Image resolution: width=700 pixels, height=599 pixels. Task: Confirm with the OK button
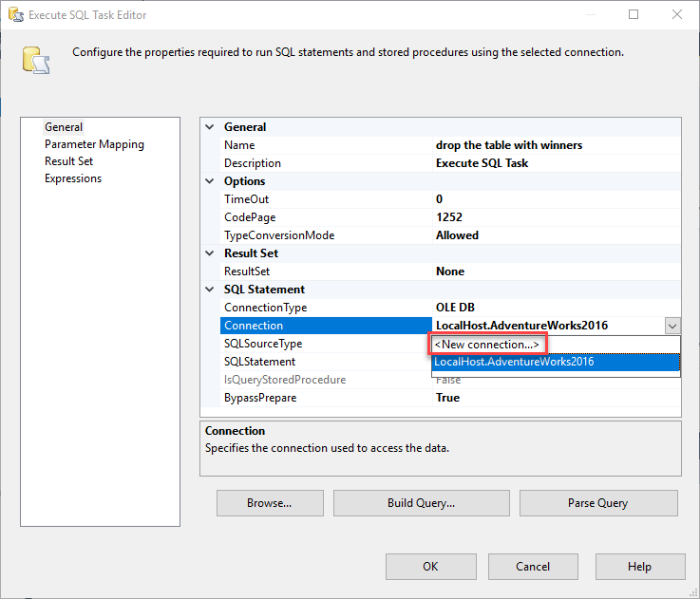(x=430, y=567)
